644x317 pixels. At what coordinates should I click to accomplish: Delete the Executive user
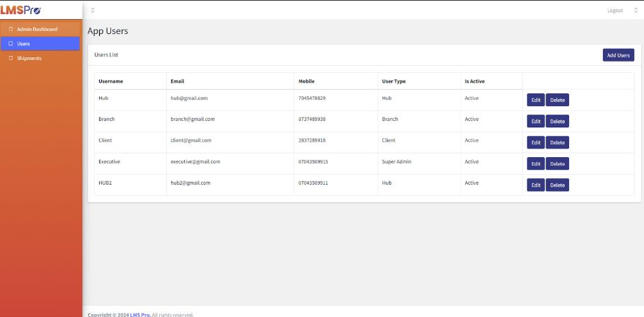(x=557, y=163)
